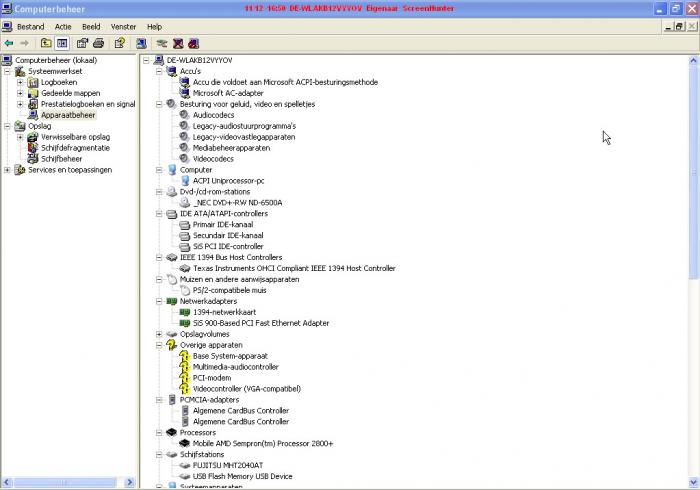The height and width of the screenshot is (490, 700).
Task: Select USB Flash Memory USB Device
Action: tap(242, 476)
